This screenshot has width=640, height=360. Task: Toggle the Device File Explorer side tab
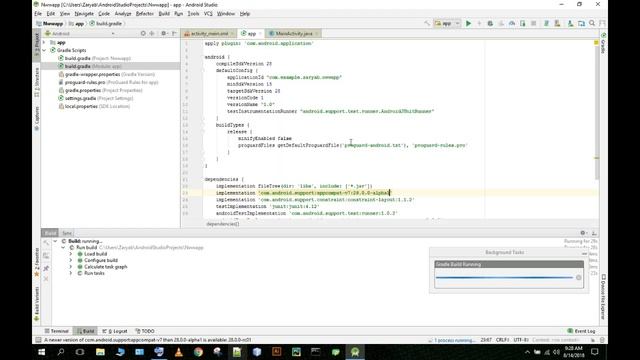(603, 297)
